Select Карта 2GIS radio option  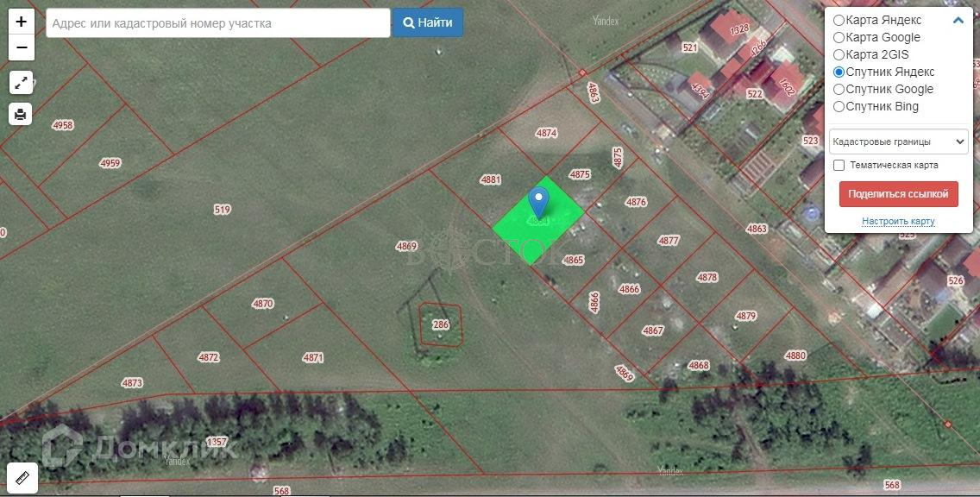[x=839, y=55]
